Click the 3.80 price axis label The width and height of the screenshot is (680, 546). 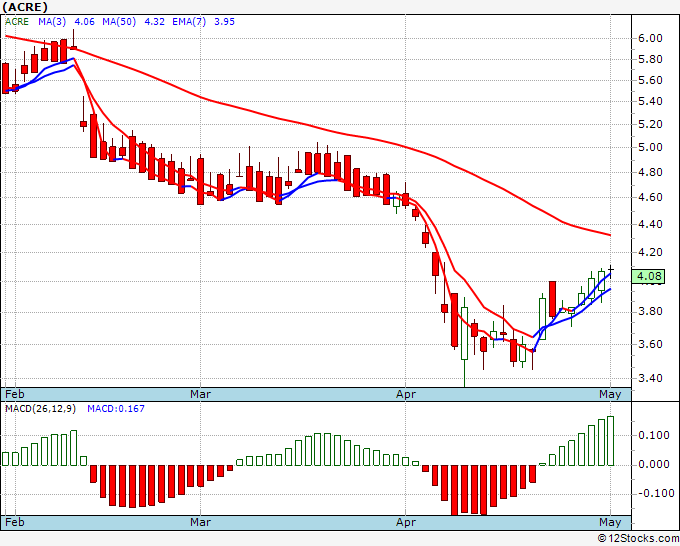click(650, 312)
